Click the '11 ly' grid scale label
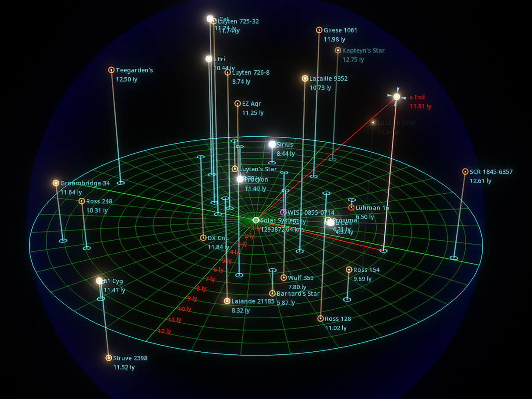This screenshot has width=532, height=399. (175, 320)
